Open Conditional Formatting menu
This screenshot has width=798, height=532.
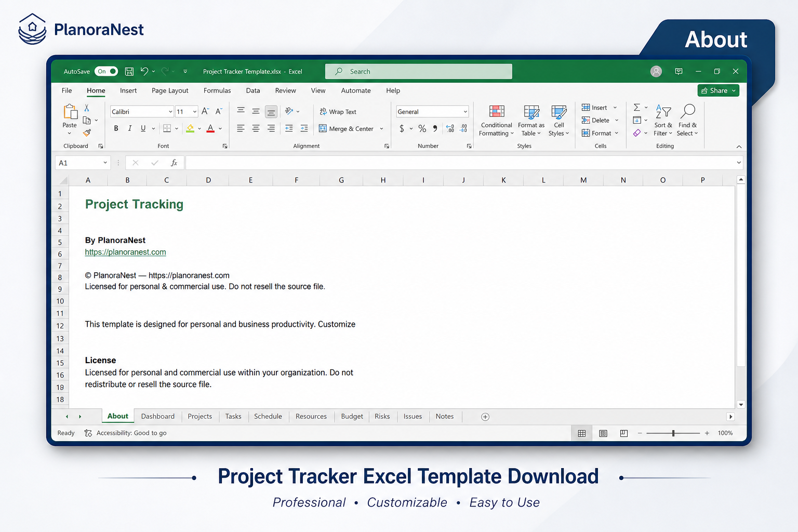click(496, 121)
